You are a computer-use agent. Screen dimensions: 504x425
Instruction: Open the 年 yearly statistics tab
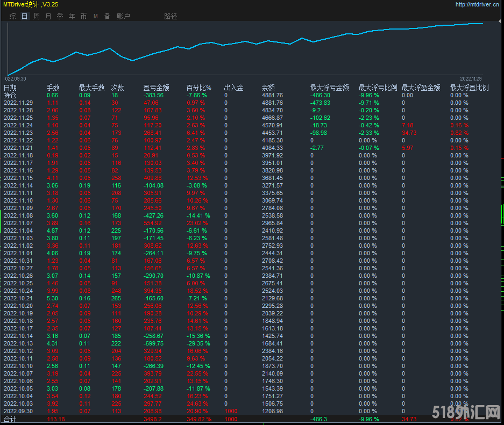click(x=72, y=16)
